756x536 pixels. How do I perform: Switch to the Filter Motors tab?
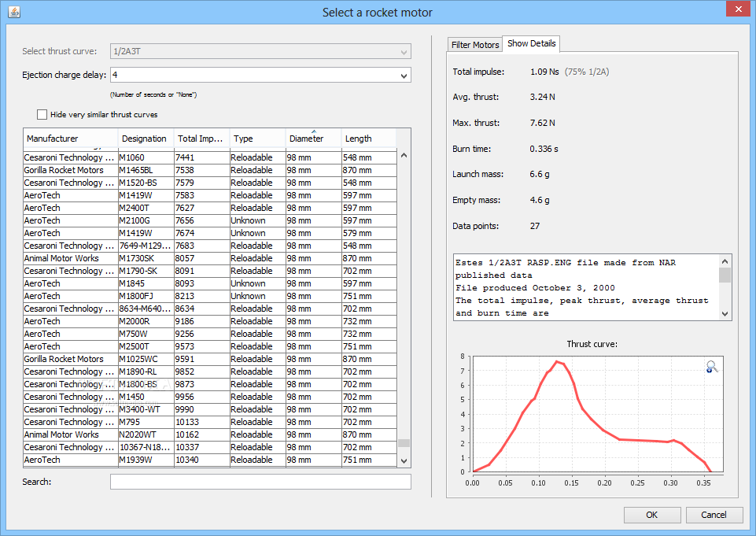pos(475,45)
